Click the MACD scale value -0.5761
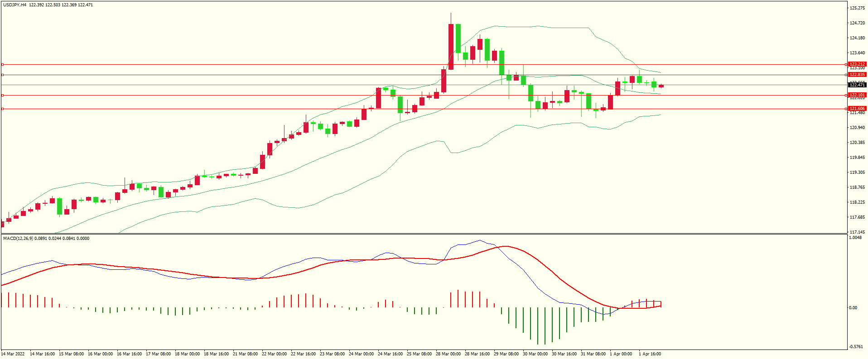This screenshot has width=868, height=359. 856,347
